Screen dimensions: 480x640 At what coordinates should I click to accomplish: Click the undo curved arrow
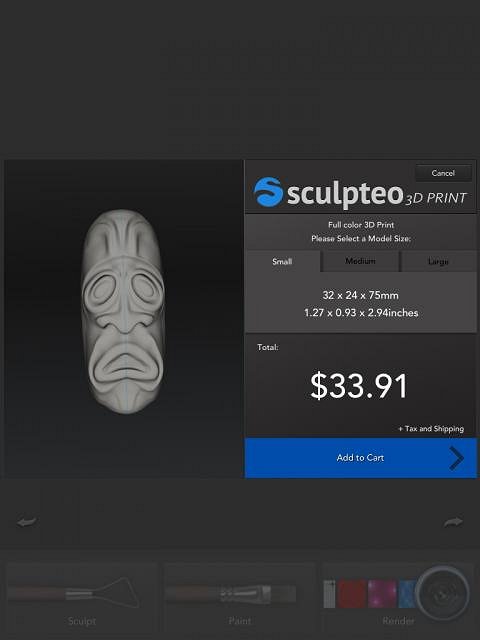point(27,522)
